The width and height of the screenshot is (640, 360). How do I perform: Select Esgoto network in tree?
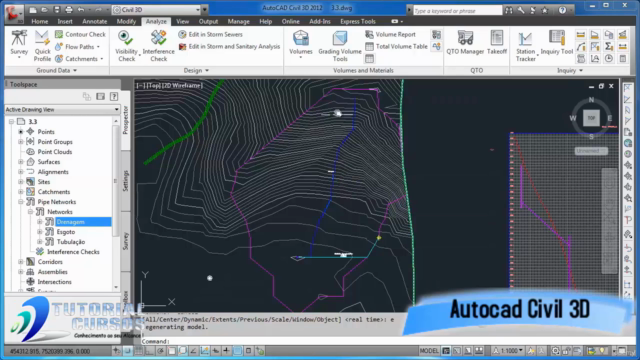pyautogui.click(x=66, y=232)
